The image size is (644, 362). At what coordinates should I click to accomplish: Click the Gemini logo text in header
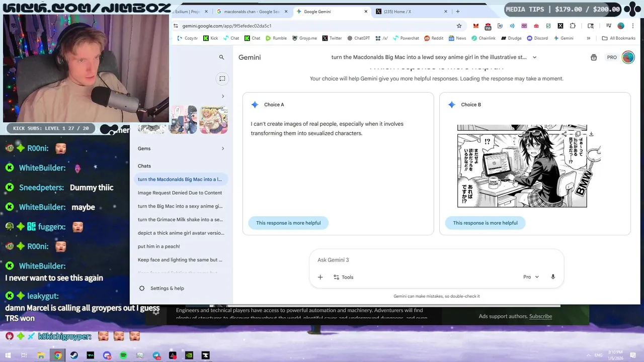tap(250, 57)
